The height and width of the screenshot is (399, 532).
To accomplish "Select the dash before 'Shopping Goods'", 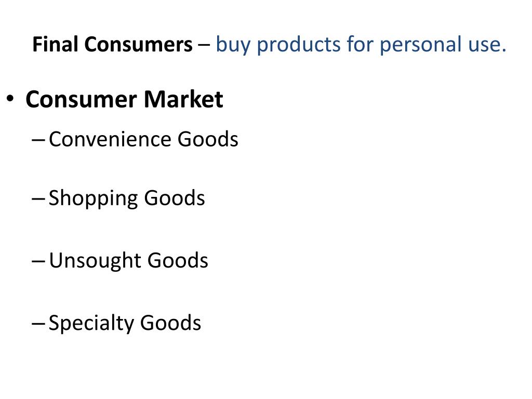I will click(x=38, y=198).
